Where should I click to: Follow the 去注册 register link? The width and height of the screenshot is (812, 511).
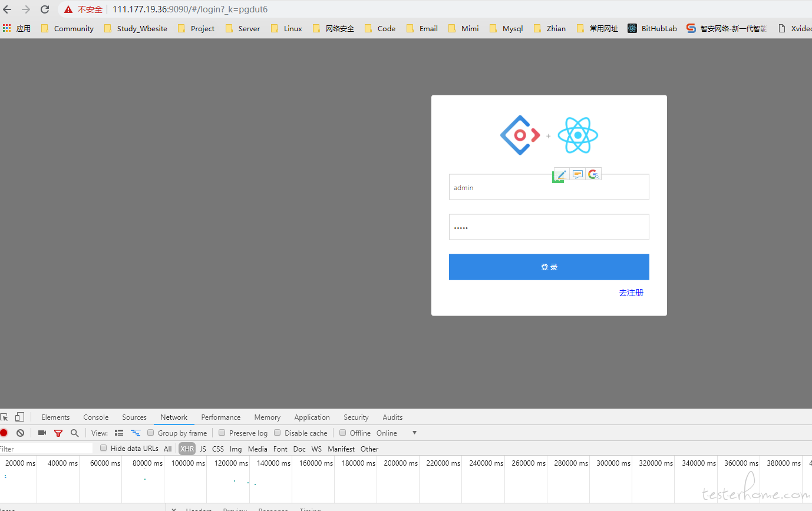631,293
